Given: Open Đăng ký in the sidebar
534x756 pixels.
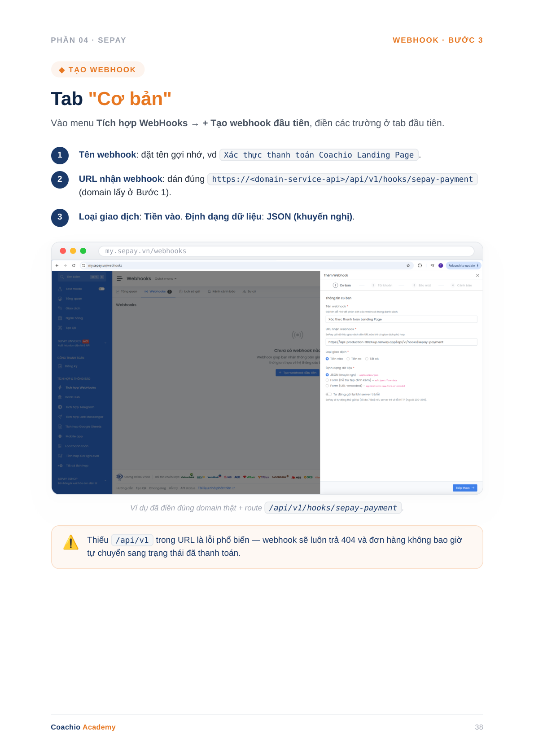Looking at the screenshot, I should point(71,366).
